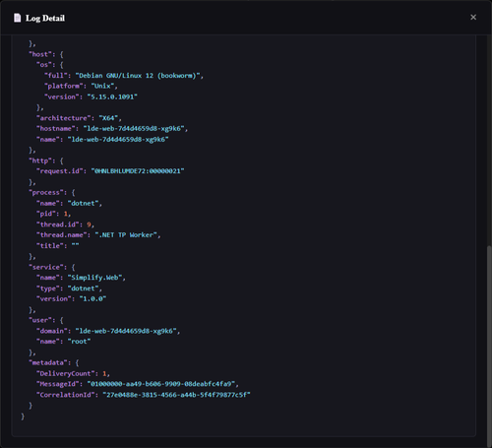Click the version value 5.15.0.1091
The image size is (492, 448).
pos(112,96)
